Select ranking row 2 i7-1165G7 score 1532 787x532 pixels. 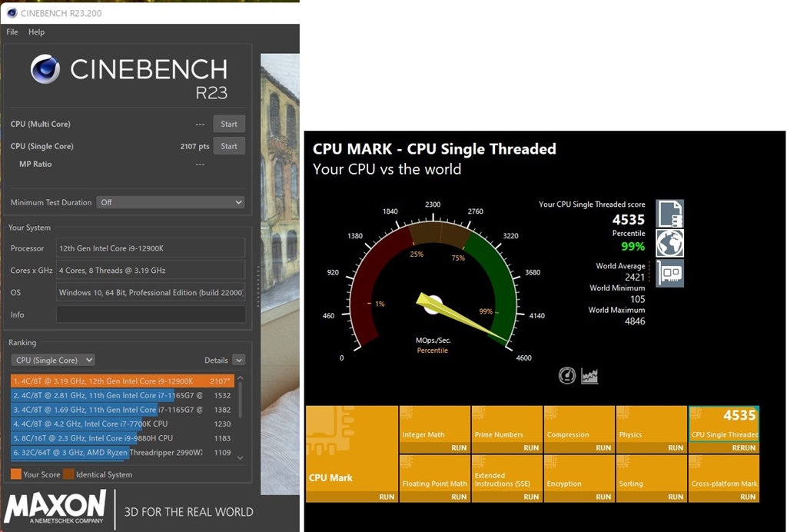click(x=122, y=395)
